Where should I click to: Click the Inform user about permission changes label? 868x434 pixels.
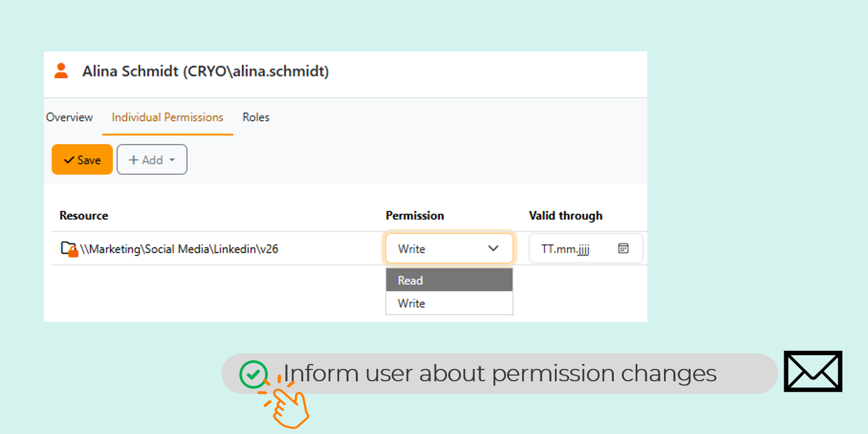500,373
